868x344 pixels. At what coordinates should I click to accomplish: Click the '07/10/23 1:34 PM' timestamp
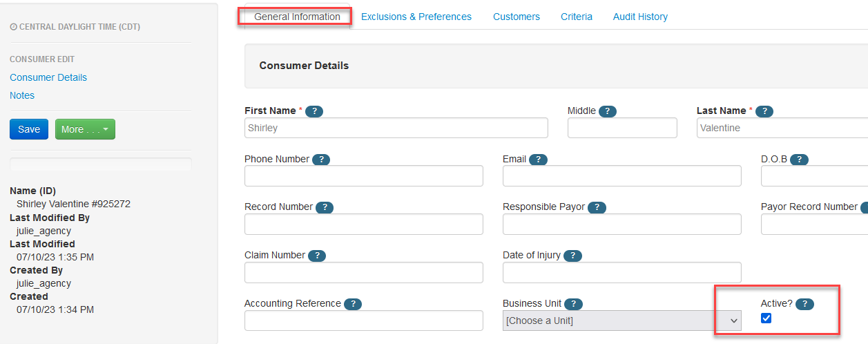55,309
